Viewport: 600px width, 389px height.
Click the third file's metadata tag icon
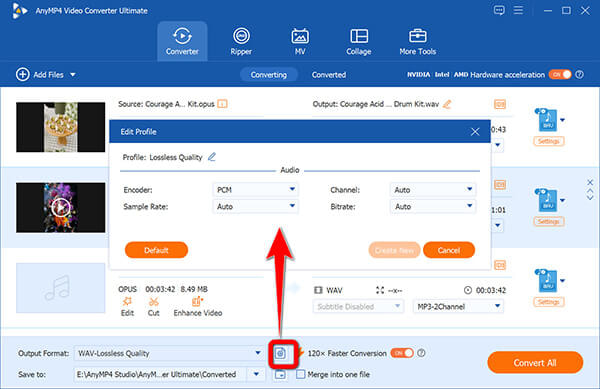coord(500,265)
